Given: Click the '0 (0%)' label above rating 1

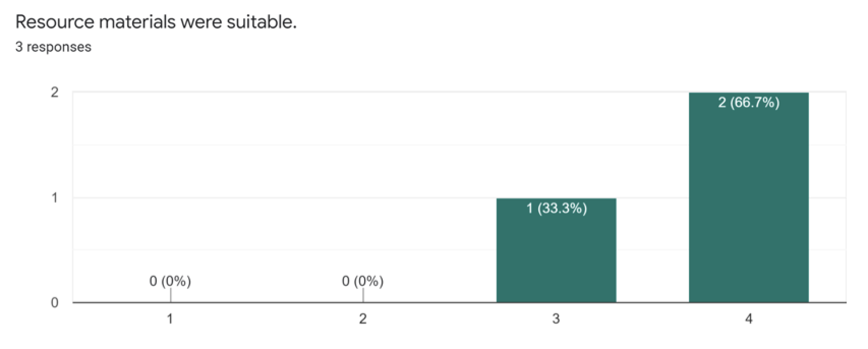Looking at the screenshot, I should click(x=170, y=281).
